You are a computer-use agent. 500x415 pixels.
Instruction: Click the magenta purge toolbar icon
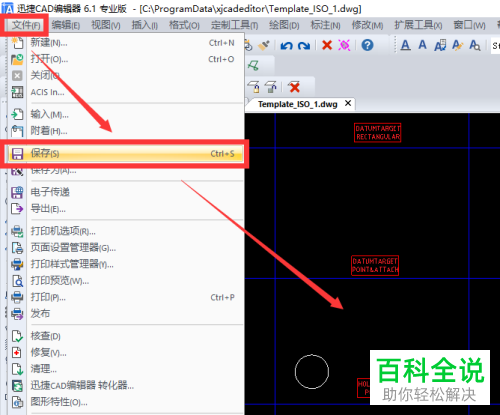click(x=344, y=45)
